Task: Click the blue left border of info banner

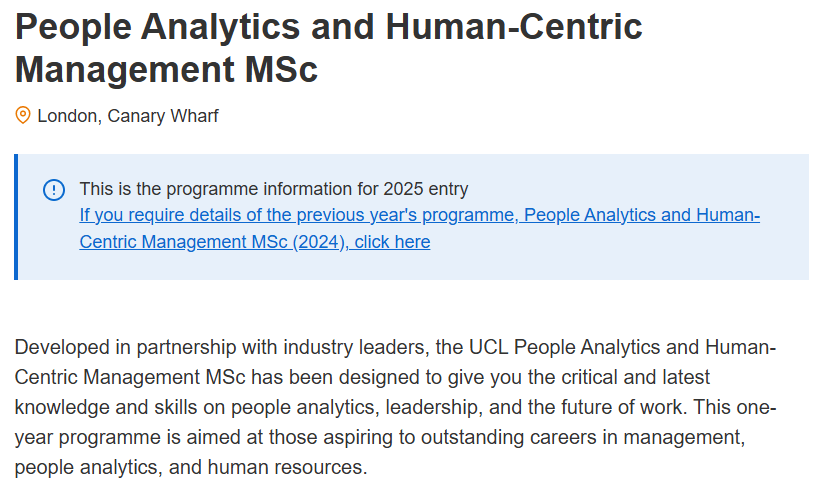Action: [16, 217]
